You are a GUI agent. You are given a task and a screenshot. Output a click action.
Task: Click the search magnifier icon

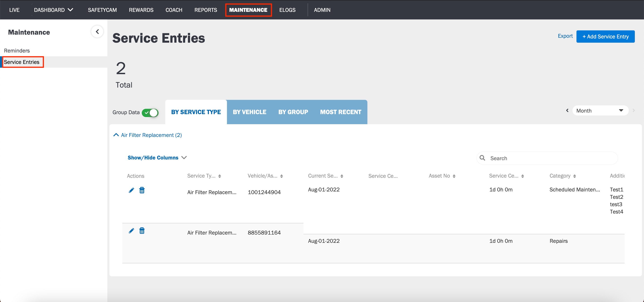(x=482, y=158)
